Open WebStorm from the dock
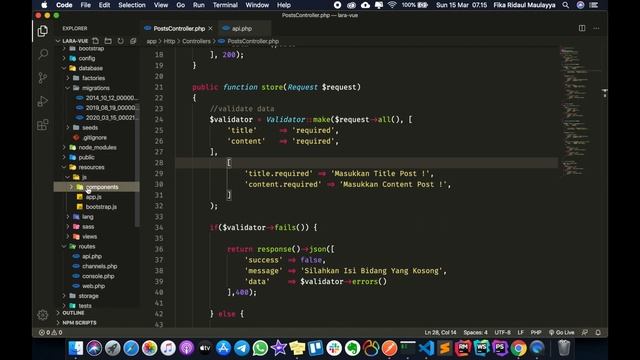 (x=482, y=348)
